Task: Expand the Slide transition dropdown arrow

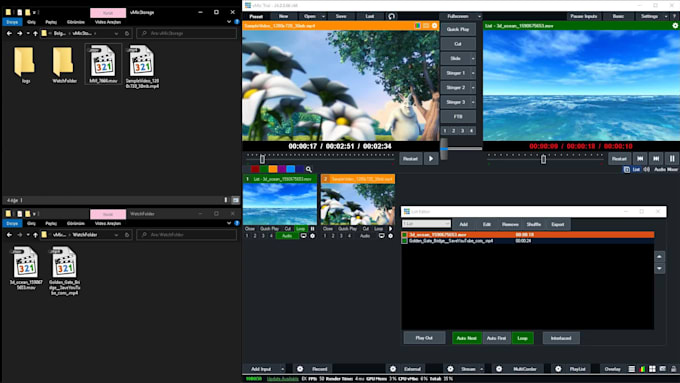Action: 473,59
